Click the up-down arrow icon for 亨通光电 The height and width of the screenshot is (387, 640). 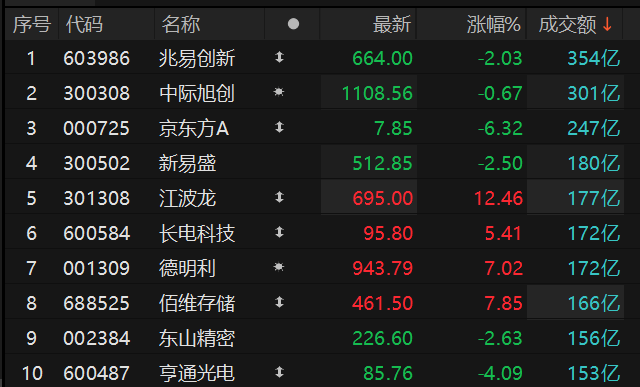tap(279, 372)
